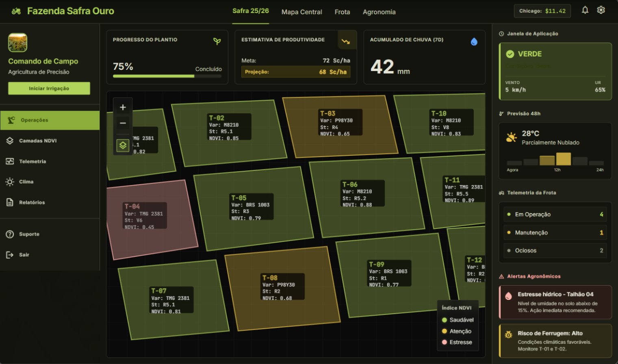Switch to the Safra 25/26 tab
This screenshot has height=364, width=618.
pos(251,11)
